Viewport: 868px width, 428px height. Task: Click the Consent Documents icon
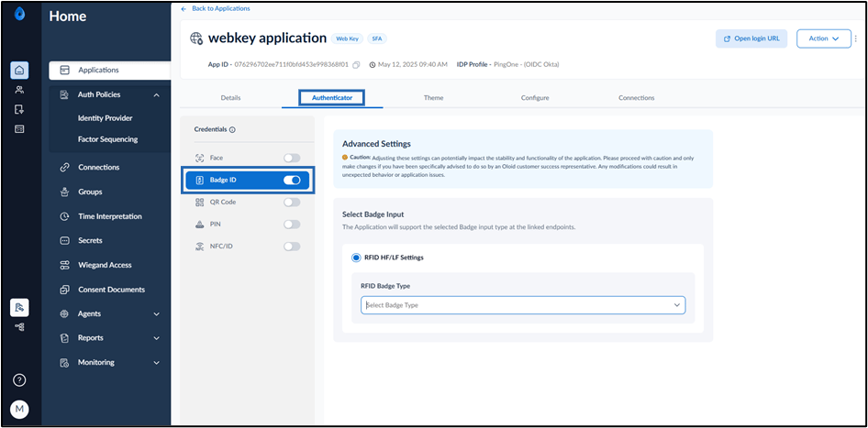pyautogui.click(x=64, y=290)
